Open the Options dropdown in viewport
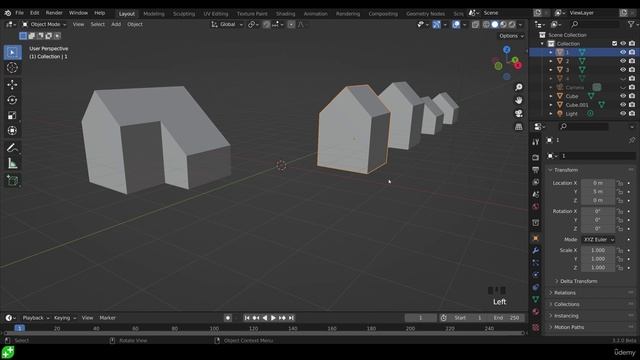 tap(511, 36)
